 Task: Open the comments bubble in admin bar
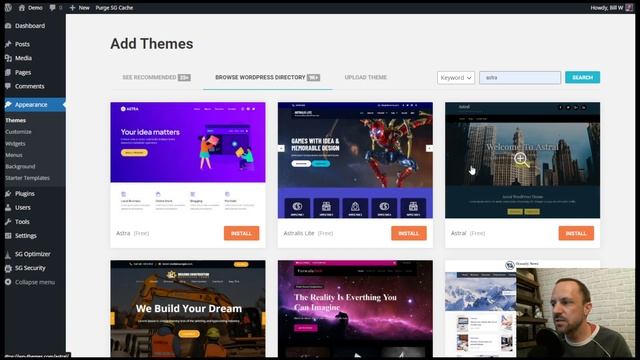(55, 7)
